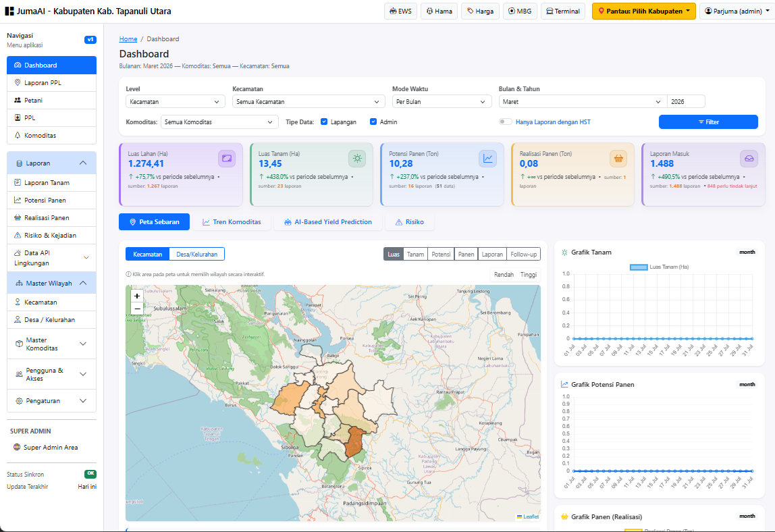This screenshot has width=775, height=532.
Task: Open the MBG page
Action: click(519, 11)
